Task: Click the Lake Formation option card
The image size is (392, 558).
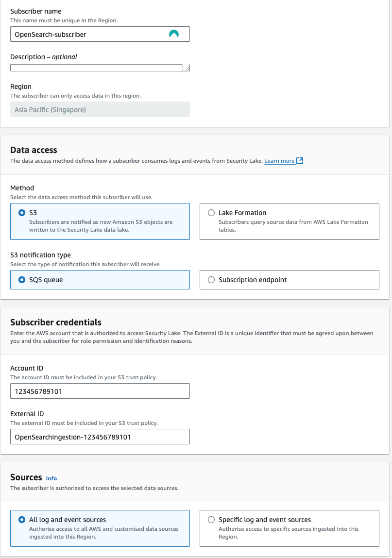Action: 289,221
